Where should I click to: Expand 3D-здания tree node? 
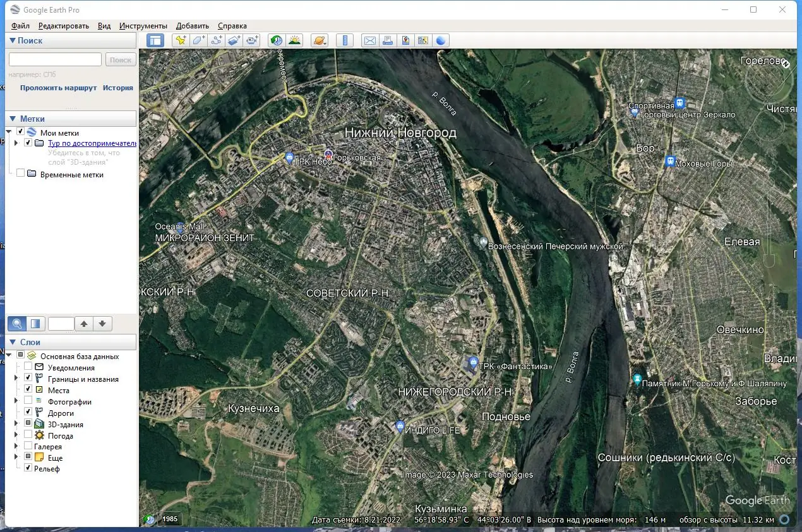pyautogui.click(x=16, y=424)
